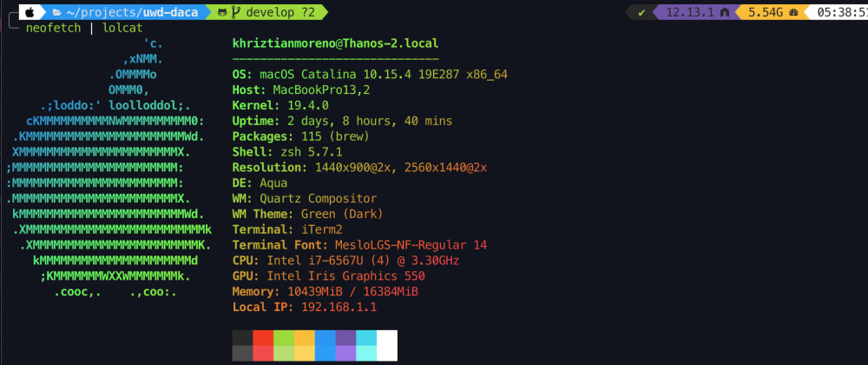Click the ,xNMM. line of ASCII logo
Image resolution: width=868 pixels, height=365 pixels.
143,59
